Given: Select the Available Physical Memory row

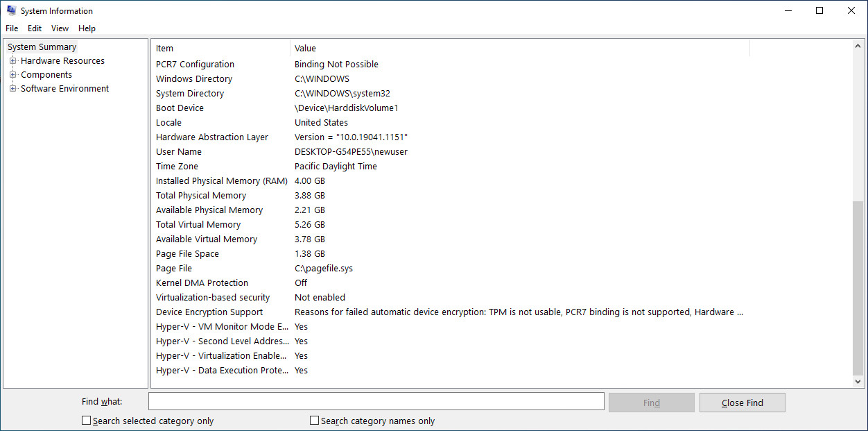Looking at the screenshot, I should pos(451,210).
